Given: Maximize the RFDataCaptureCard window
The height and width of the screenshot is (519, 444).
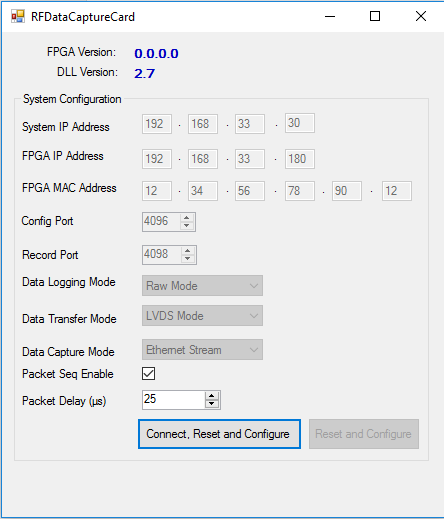Looking at the screenshot, I should tap(375, 16).
